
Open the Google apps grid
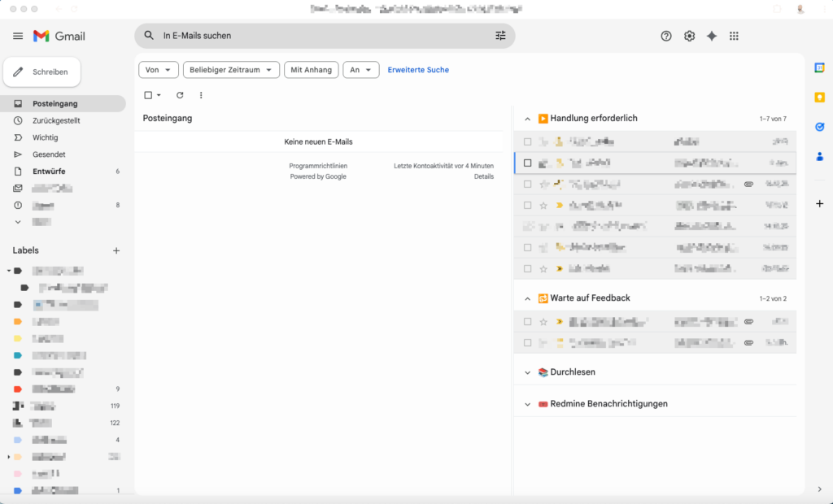click(733, 36)
